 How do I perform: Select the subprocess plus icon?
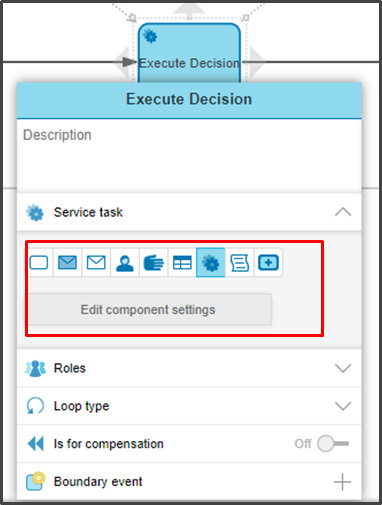coord(268,262)
